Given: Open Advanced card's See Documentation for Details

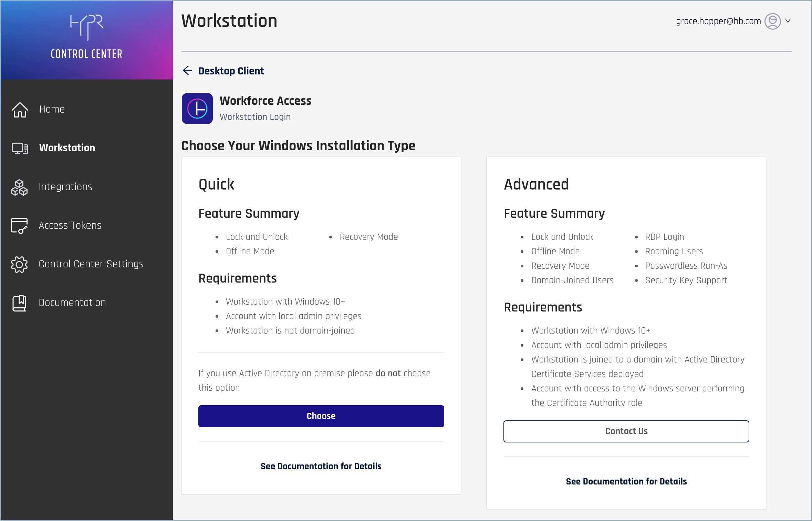Looking at the screenshot, I should [626, 481].
